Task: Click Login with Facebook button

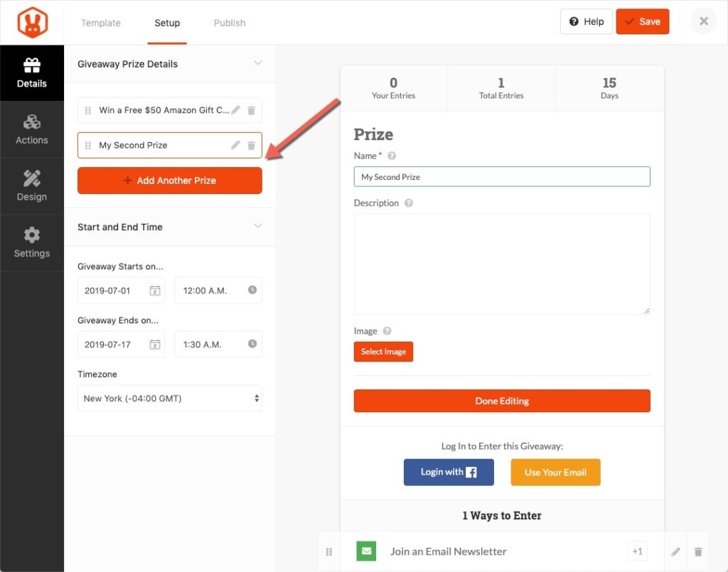Action: click(x=449, y=473)
